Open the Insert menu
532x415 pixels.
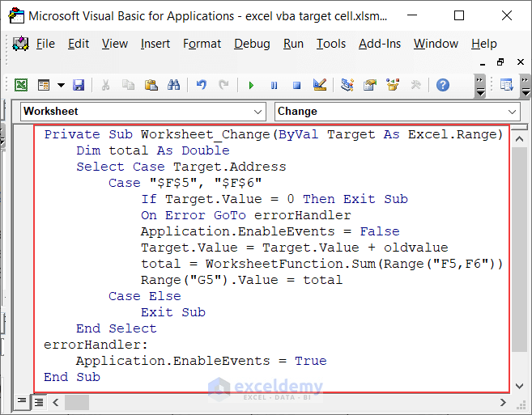coord(155,44)
